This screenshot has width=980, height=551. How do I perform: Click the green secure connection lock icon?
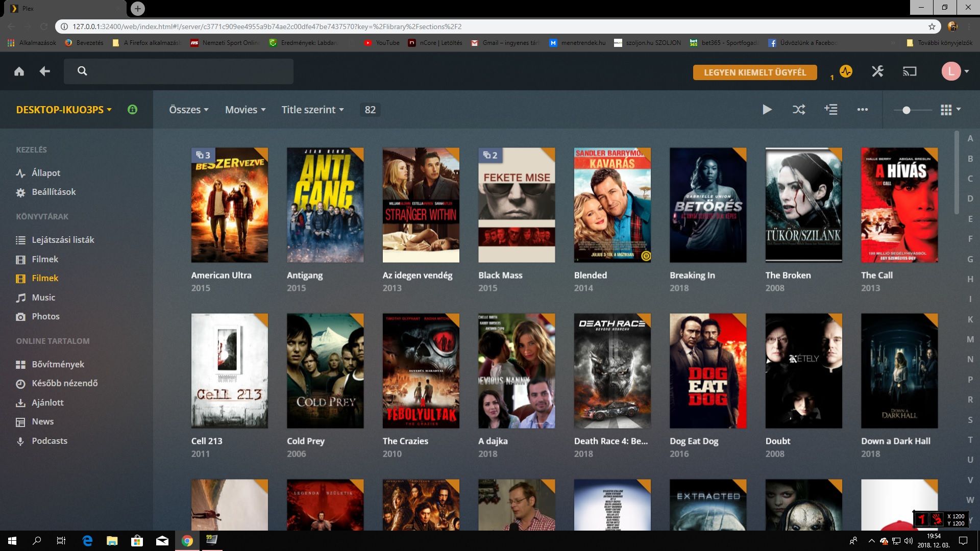pyautogui.click(x=132, y=109)
